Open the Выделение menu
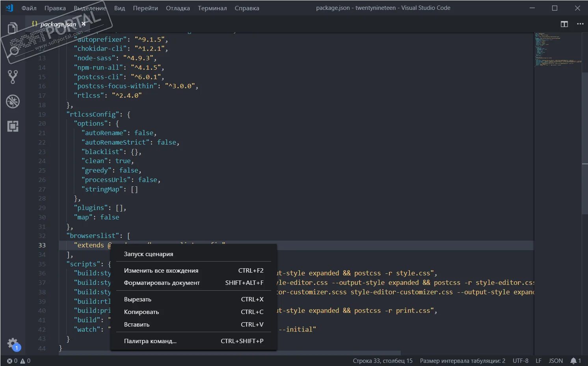The height and width of the screenshot is (366, 588). click(90, 8)
